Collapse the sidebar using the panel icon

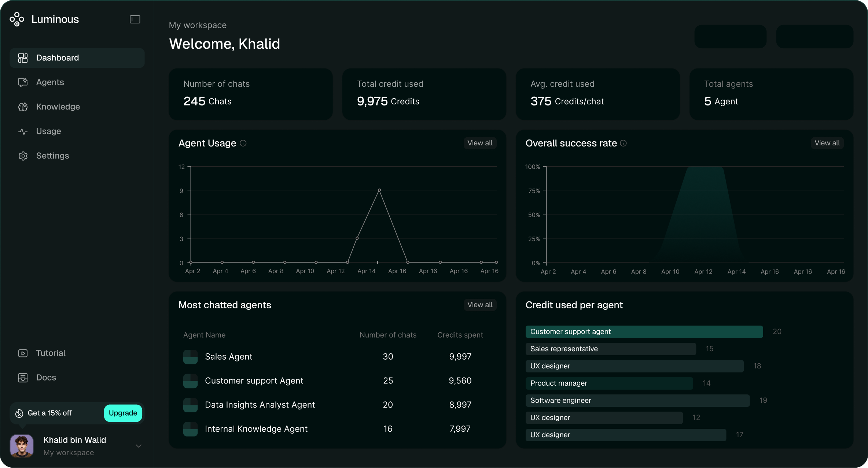point(135,19)
